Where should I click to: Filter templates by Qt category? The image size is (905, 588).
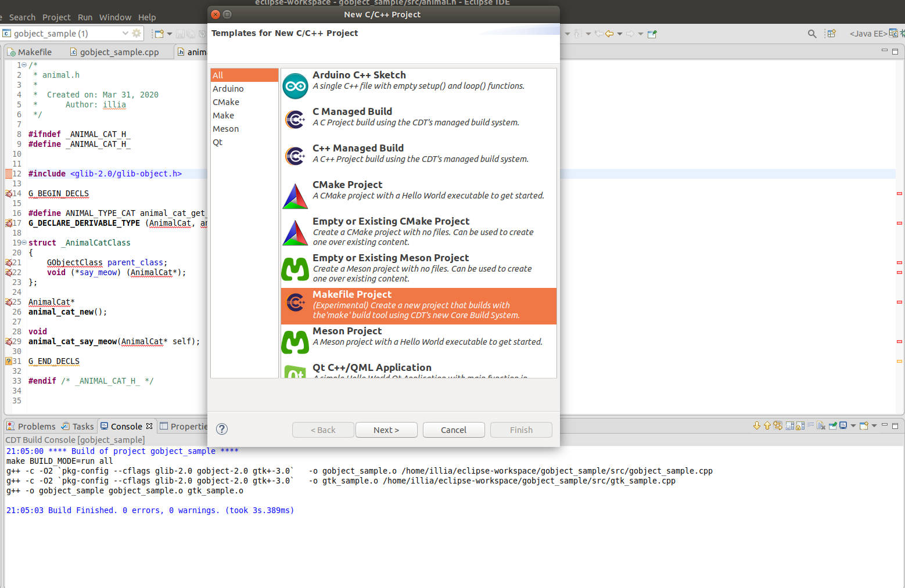pyautogui.click(x=245, y=142)
